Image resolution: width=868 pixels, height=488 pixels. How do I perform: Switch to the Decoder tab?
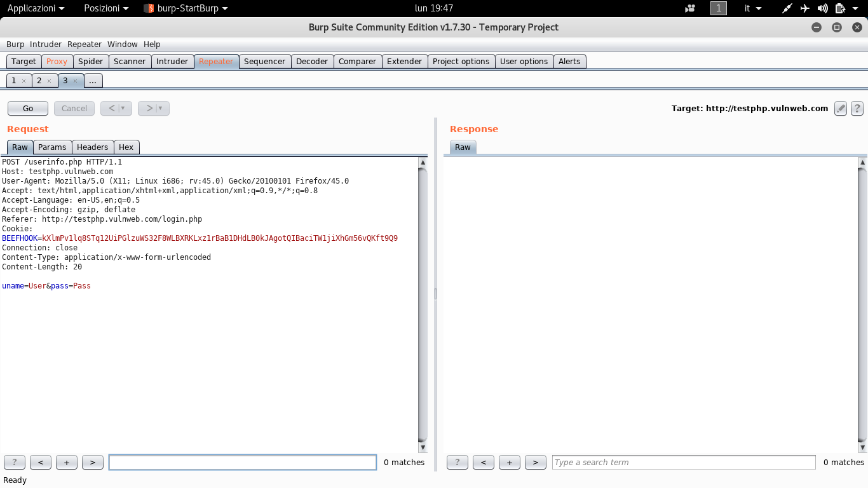pyautogui.click(x=312, y=62)
